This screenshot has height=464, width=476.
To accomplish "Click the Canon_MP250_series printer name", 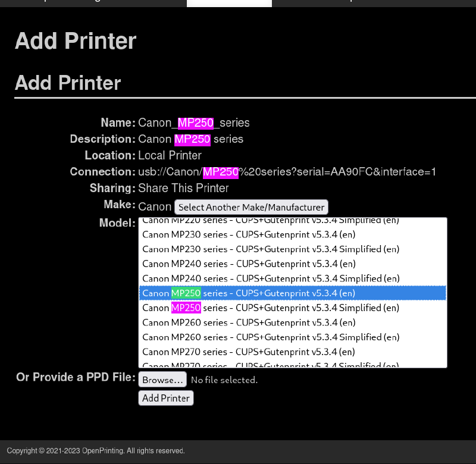I will (194, 123).
